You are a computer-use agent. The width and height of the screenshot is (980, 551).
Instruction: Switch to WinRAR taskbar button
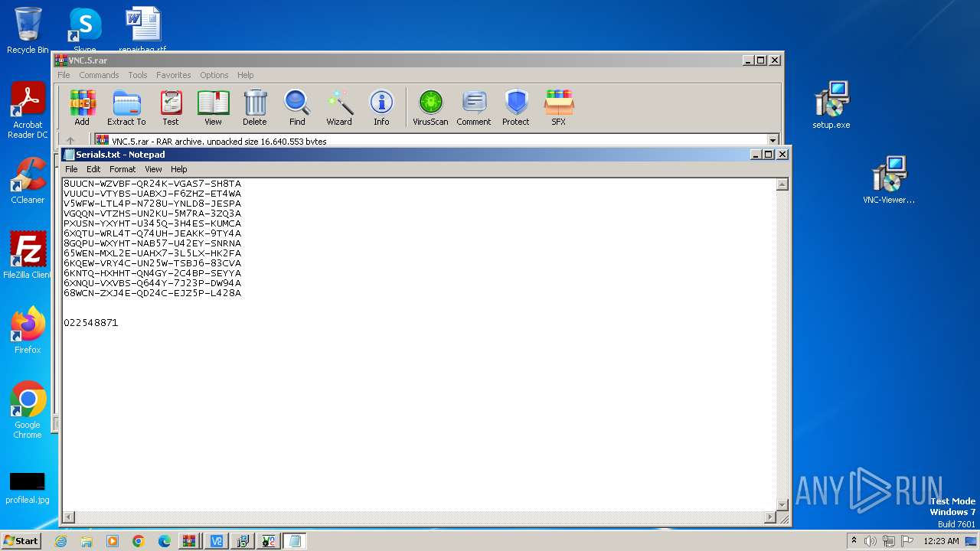tap(190, 541)
